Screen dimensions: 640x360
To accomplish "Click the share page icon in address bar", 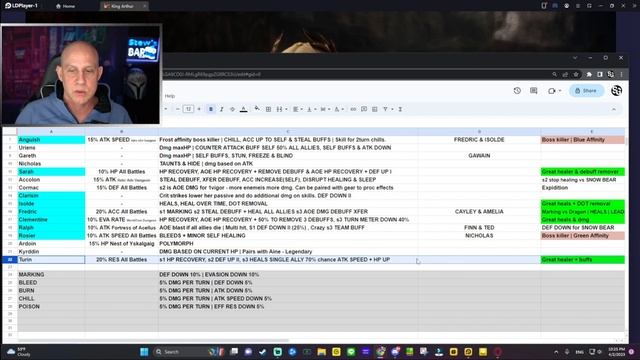I will click(x=565, y=74).
